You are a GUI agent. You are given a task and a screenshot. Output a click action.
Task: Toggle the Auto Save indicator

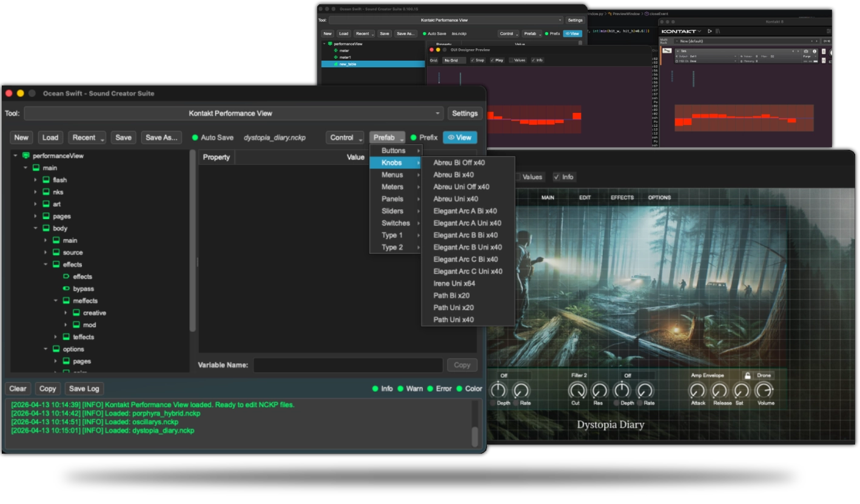click(195, 138)
